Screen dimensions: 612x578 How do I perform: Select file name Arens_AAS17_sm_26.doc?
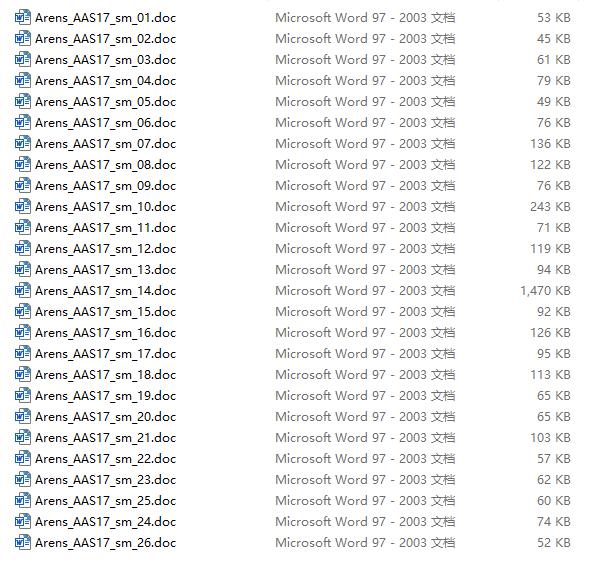point(105,543)
